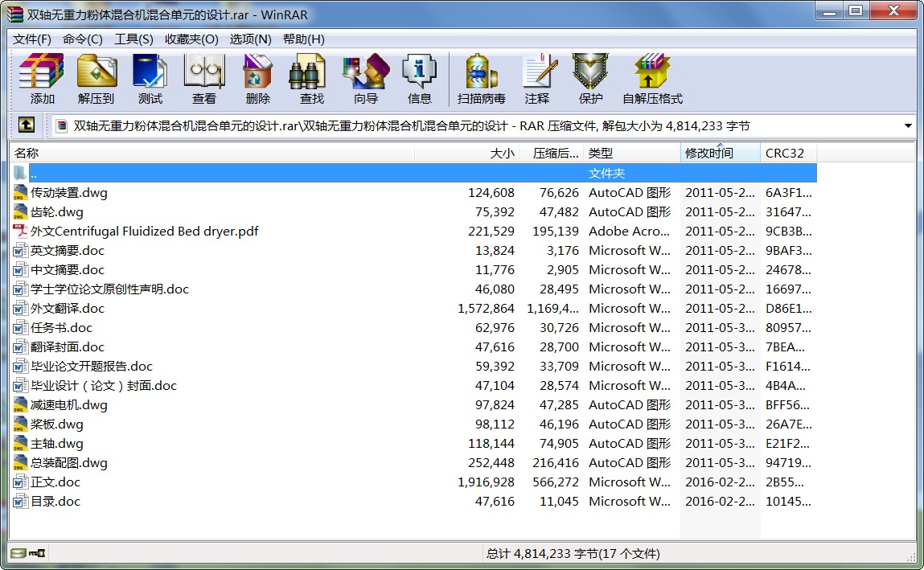Image resolution: width=924 pixels, height=570 pixels.
Task: Launch the 向导 (Wizard) tool
Action: (x=365, y=79)
